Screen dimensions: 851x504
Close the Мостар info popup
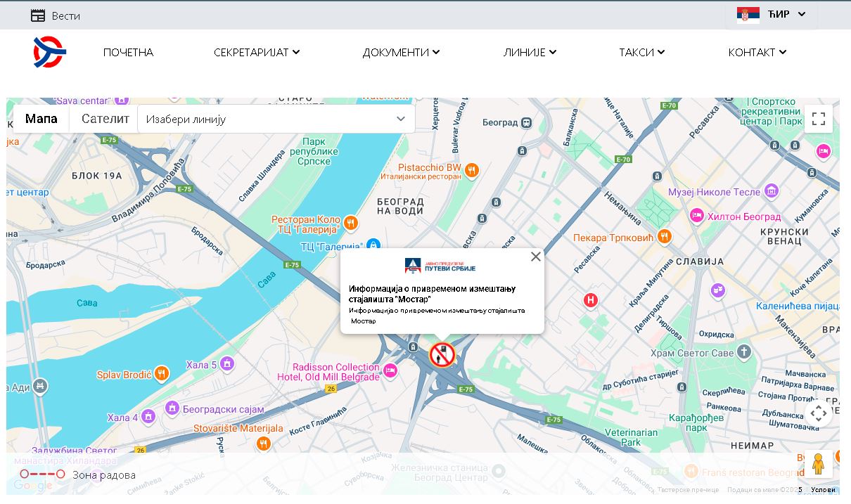[536, 257]
